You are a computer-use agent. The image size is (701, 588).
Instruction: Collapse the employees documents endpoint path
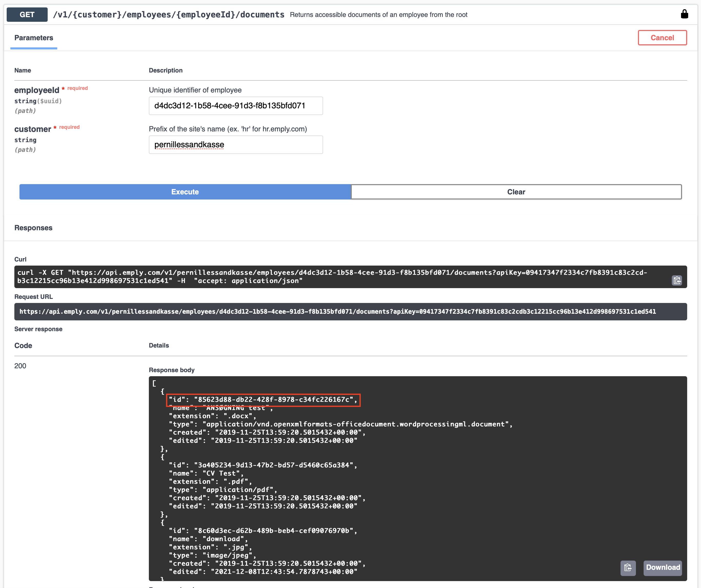pos(169,15)
